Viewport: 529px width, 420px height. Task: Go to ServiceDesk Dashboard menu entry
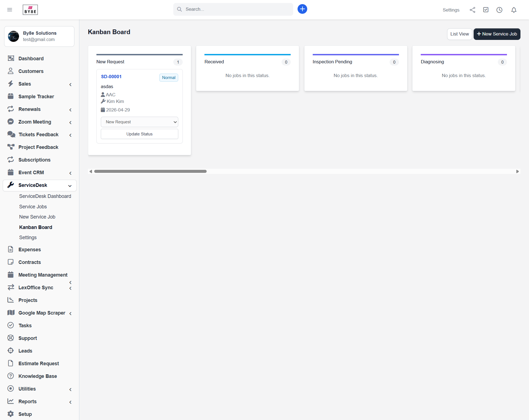click(x=45, y=196)
